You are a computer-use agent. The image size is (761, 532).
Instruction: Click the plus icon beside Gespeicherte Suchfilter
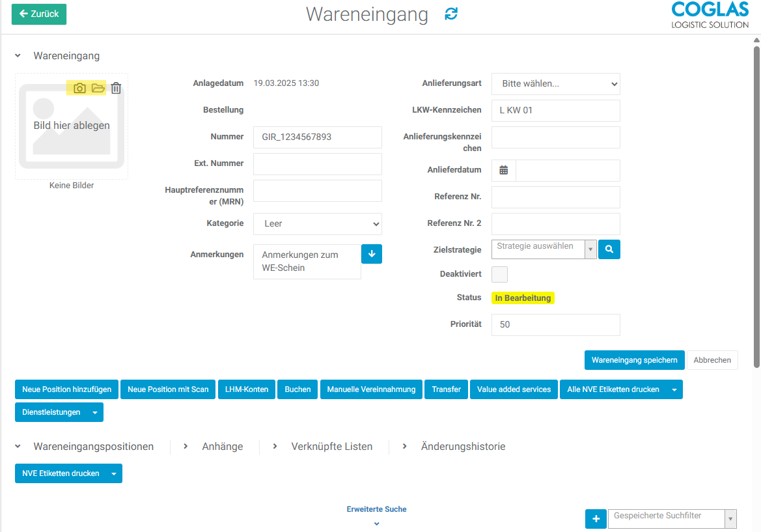(x=596, y=518)
